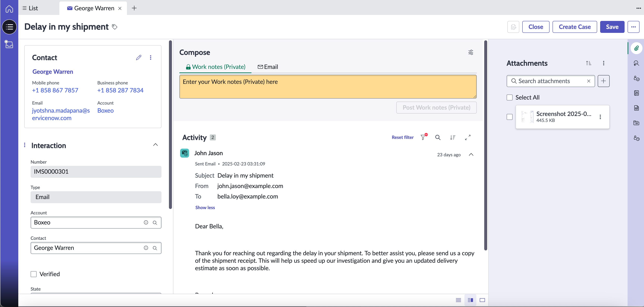Expand the Activity stream to full view

point(468,137)
